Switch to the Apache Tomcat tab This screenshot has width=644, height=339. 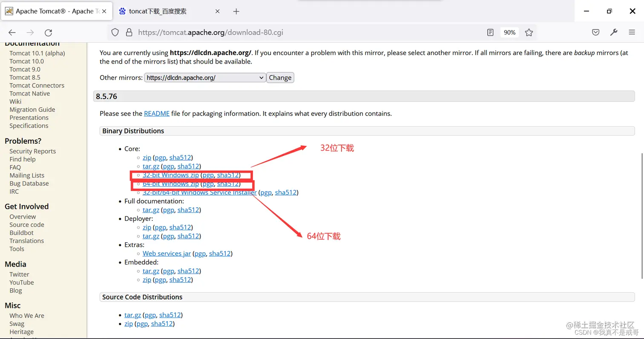(x=57, y=12)
